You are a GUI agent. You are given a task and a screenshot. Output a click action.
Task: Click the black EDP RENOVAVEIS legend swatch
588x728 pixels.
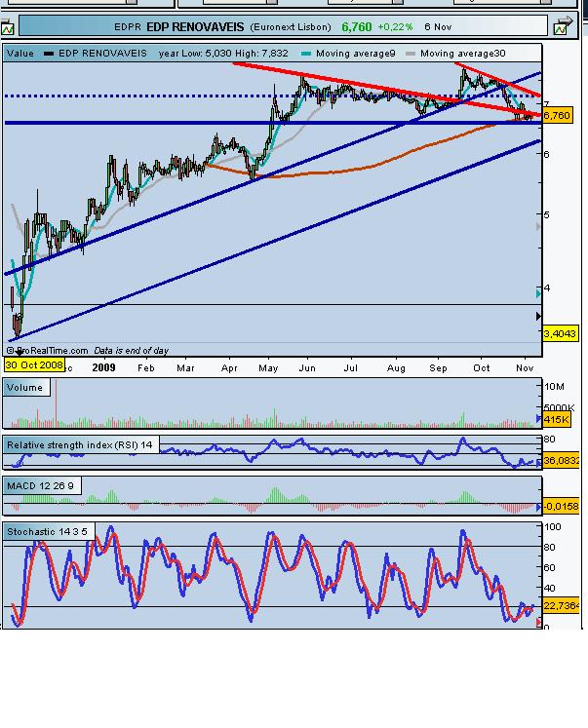pyautogui.click(x=49, y=54)
